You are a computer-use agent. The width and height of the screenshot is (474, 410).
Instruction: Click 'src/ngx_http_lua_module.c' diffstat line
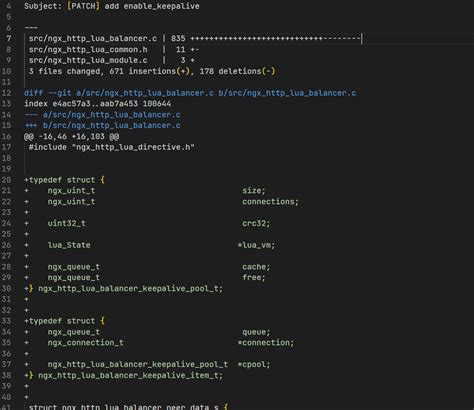112,60
